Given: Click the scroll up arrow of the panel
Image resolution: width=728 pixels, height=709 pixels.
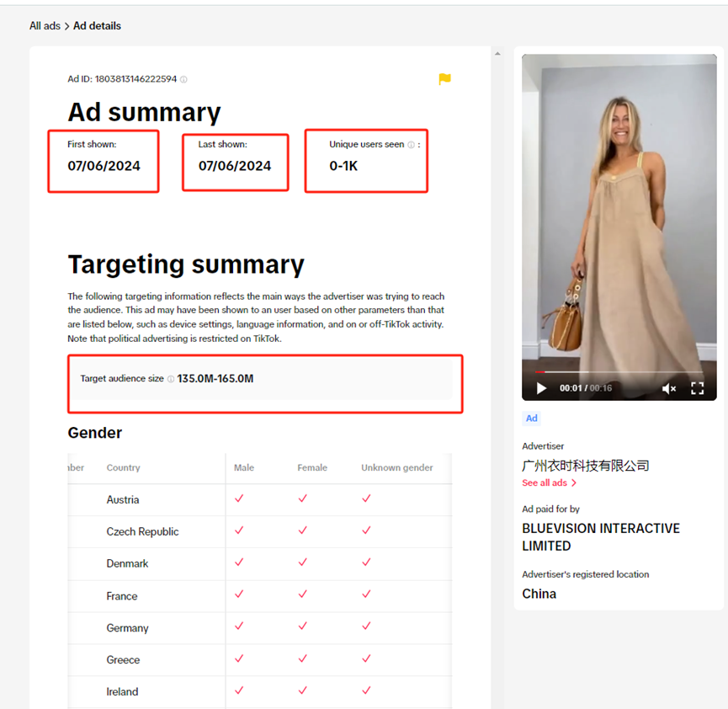Looking at the screenshot, I should point(497,54).
